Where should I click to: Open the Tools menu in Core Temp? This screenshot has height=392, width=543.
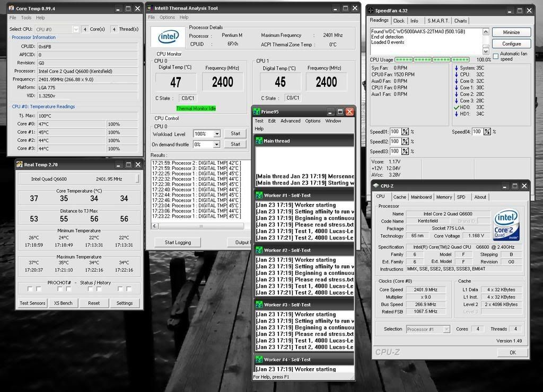click(x=27, y=17)
